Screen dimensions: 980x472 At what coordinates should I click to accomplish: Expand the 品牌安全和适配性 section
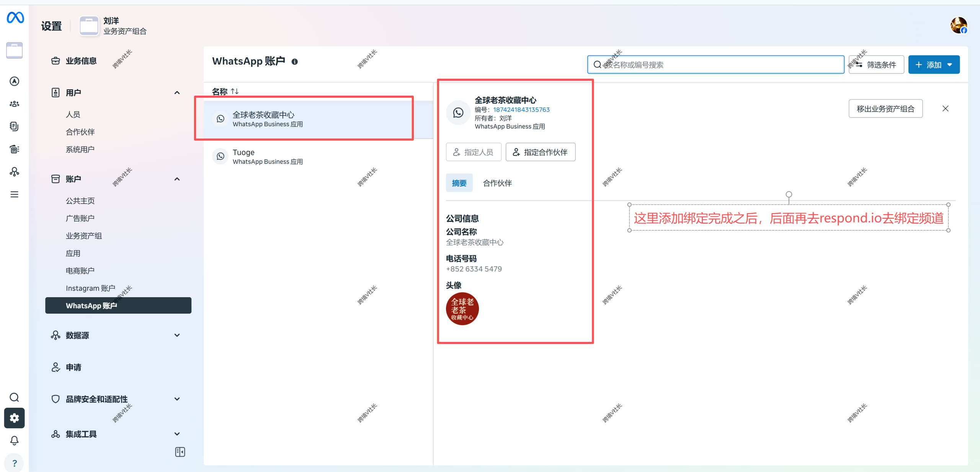[177, 399]
